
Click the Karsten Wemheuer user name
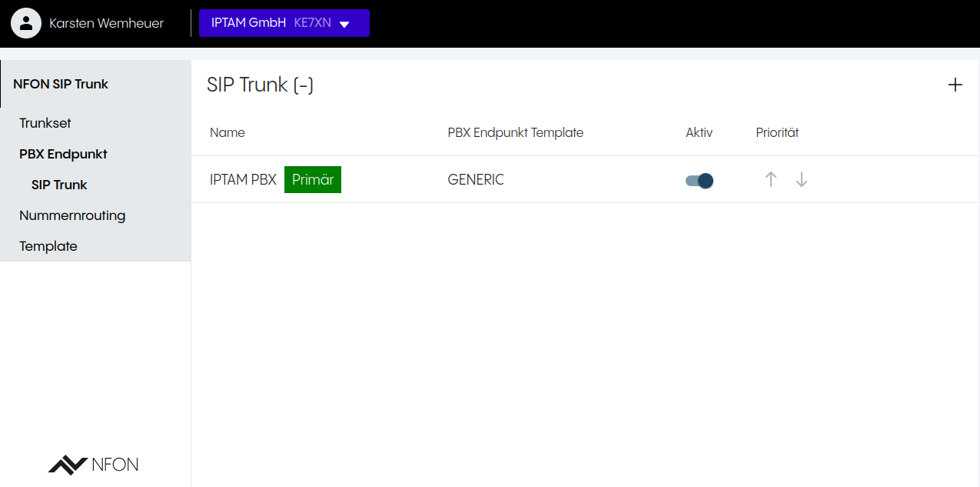click(106, 23)
